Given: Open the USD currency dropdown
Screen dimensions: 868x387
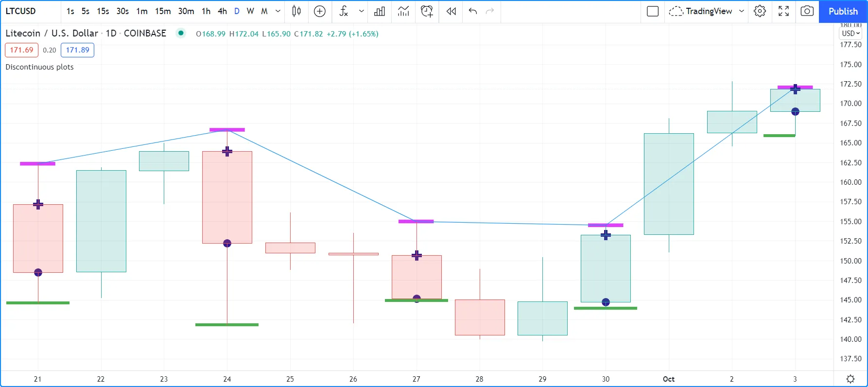Looking at the screenshot, I should point(851,34).
